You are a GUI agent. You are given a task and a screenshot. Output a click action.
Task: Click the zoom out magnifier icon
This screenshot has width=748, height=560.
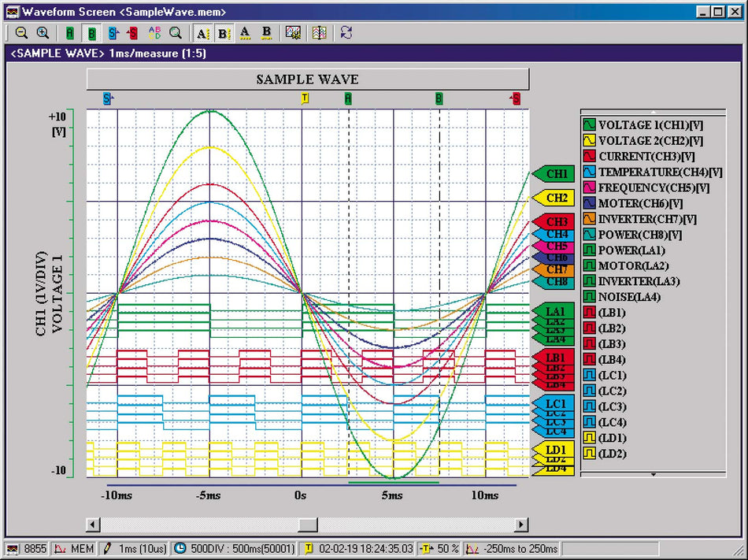point(21,33)
